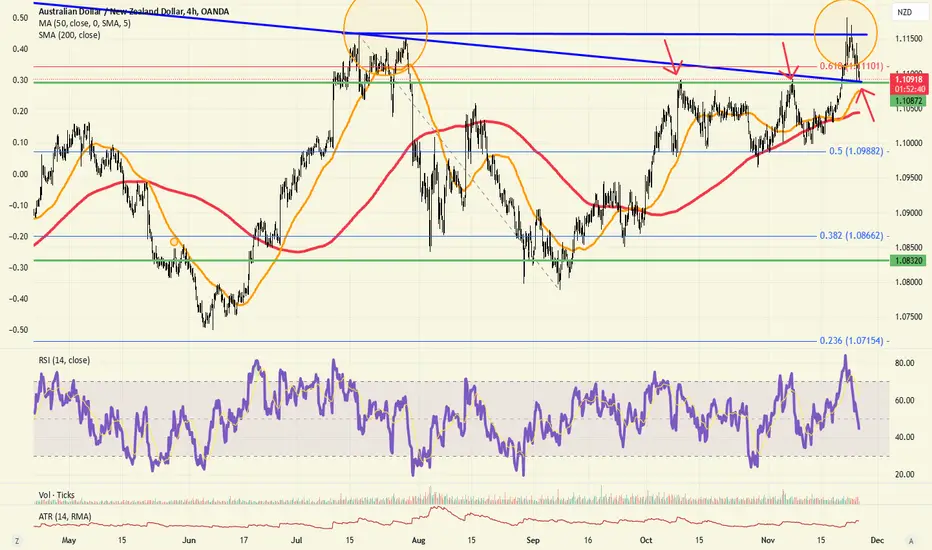Select the ATR (14, RMA) indicator label
This screenshot has height=550, width=932.
tap(65, 517)
